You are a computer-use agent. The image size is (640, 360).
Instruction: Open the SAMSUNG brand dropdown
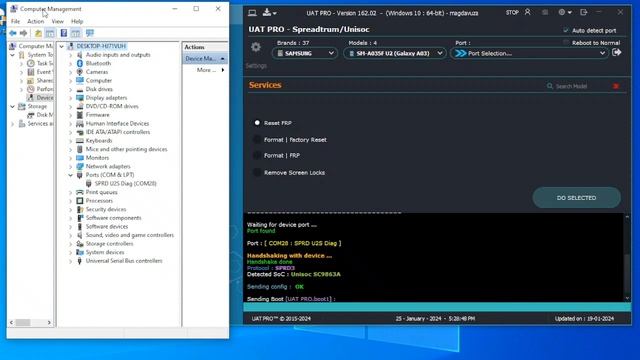click(304, 53)
